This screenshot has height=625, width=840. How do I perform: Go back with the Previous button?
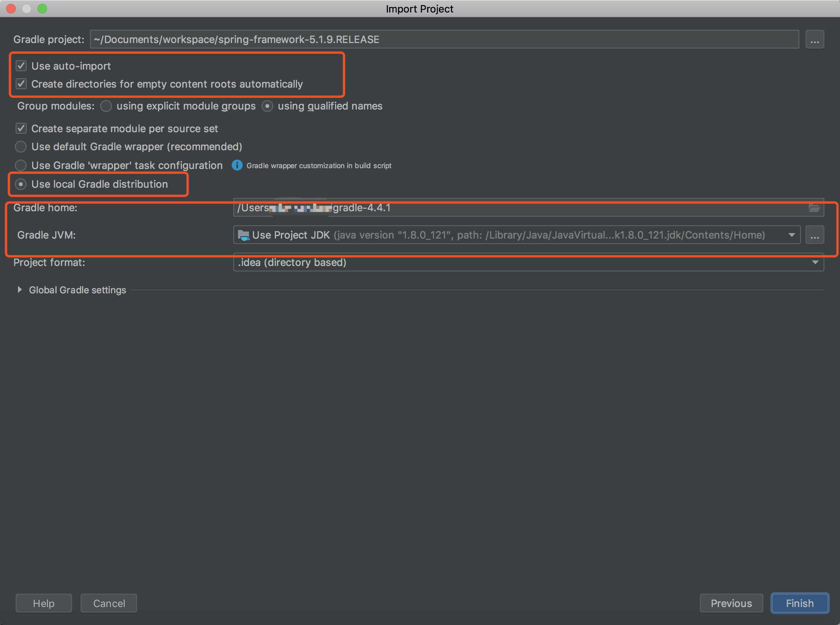click(x=731, y=603)
